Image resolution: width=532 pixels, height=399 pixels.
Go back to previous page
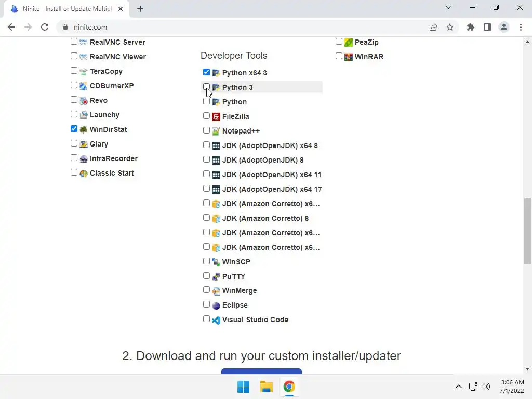click(11, 27)
